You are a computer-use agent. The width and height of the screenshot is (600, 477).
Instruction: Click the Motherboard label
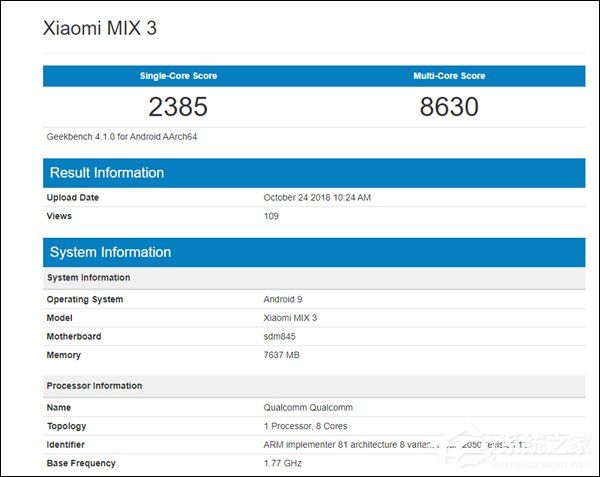pyautogui.click(x=74, y=336)
